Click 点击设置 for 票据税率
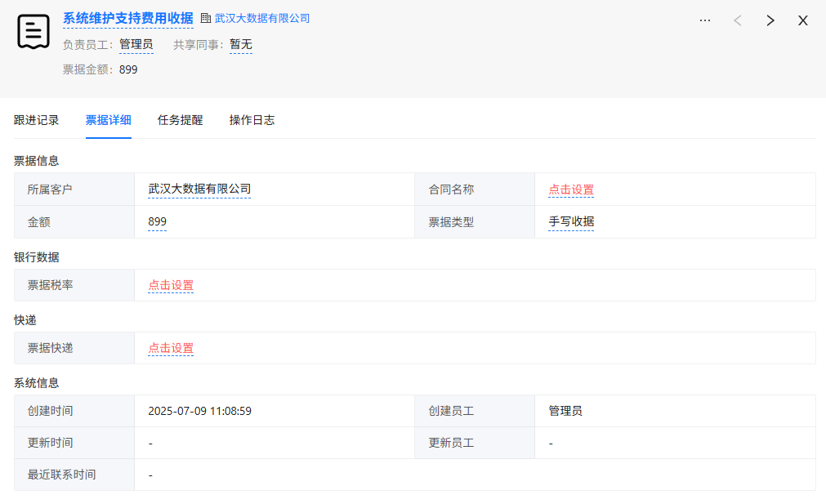Image resolution: width=826 pixels, height=504 pixels. pyautogui.click(x=171, y=285)
